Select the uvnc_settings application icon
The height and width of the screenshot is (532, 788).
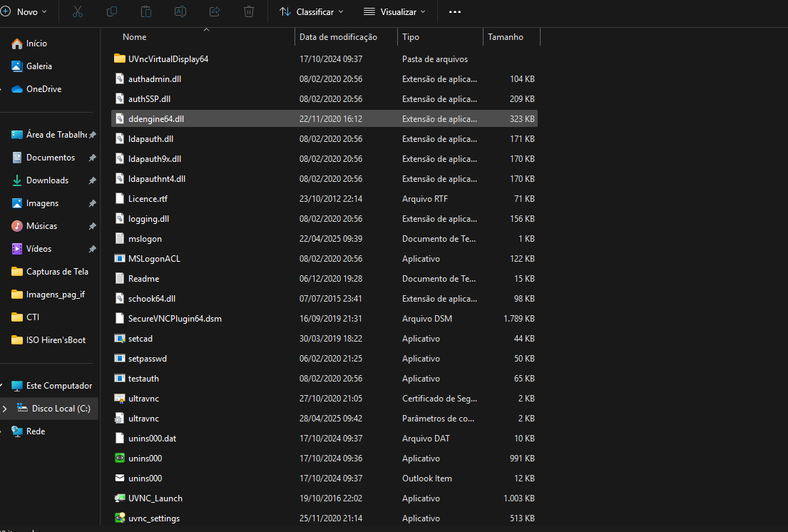click(120, 518)
